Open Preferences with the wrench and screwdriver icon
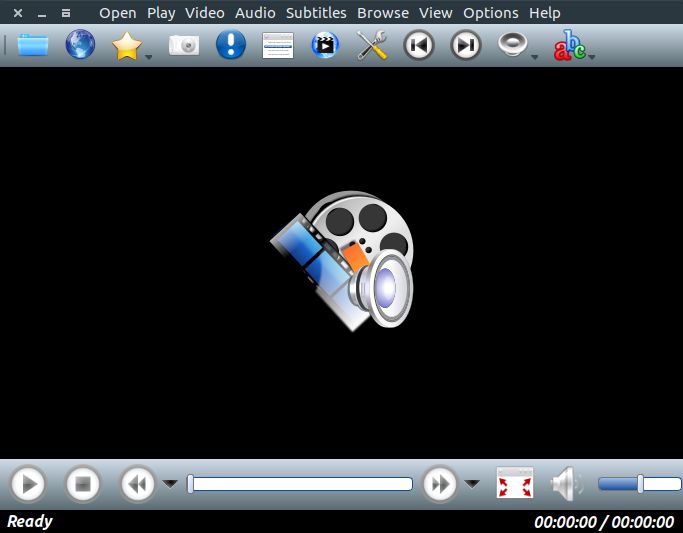 [x=372, y=45]
